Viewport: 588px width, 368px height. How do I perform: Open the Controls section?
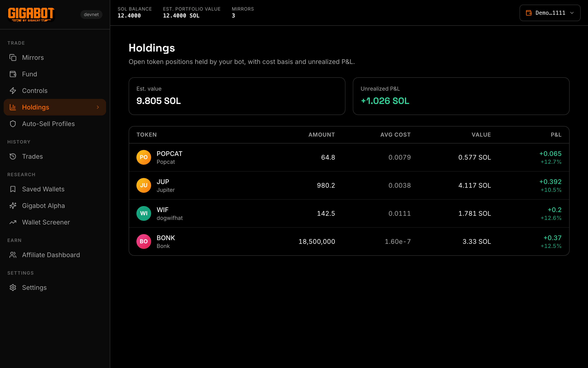pyautogui.click(x=55, y=91)
